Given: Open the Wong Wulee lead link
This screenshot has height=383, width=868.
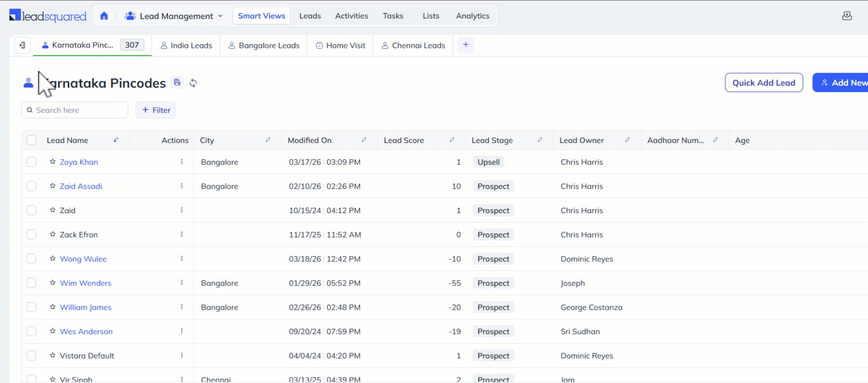Looking at the screenshot, I should pos(83,259).
